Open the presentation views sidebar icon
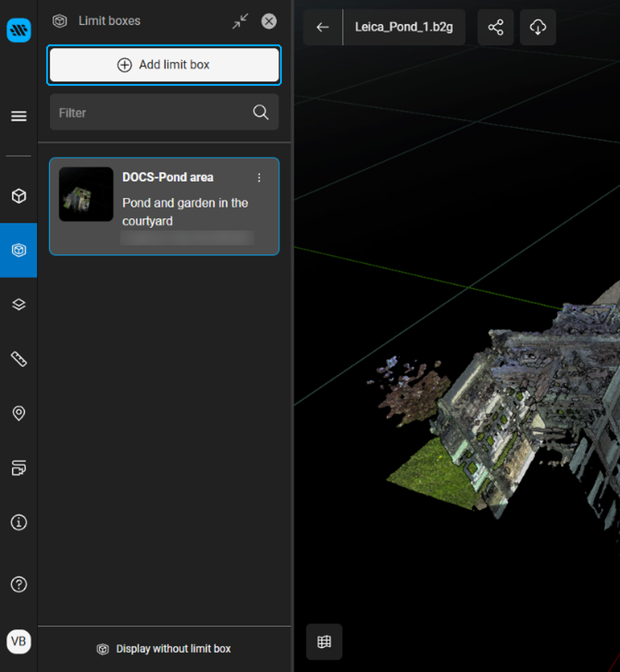The width and height of the screenshot is (620, 672). pos(19,467)
